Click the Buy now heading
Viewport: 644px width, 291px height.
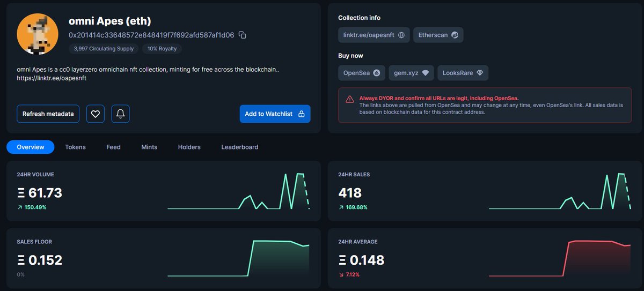[351, 56]
